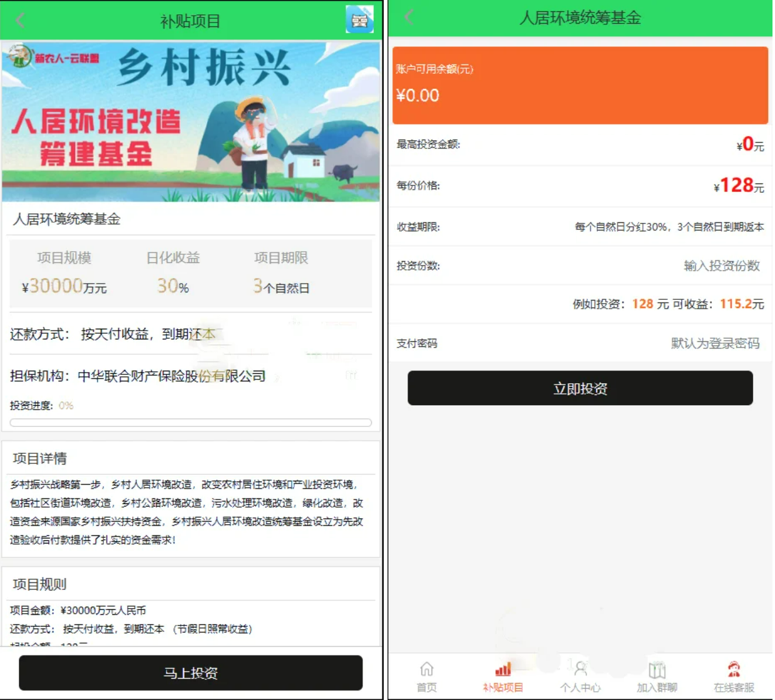Tap the blue app logo in top-right corner
This screenshot has height=700, width=775.
tap(361, 19)
